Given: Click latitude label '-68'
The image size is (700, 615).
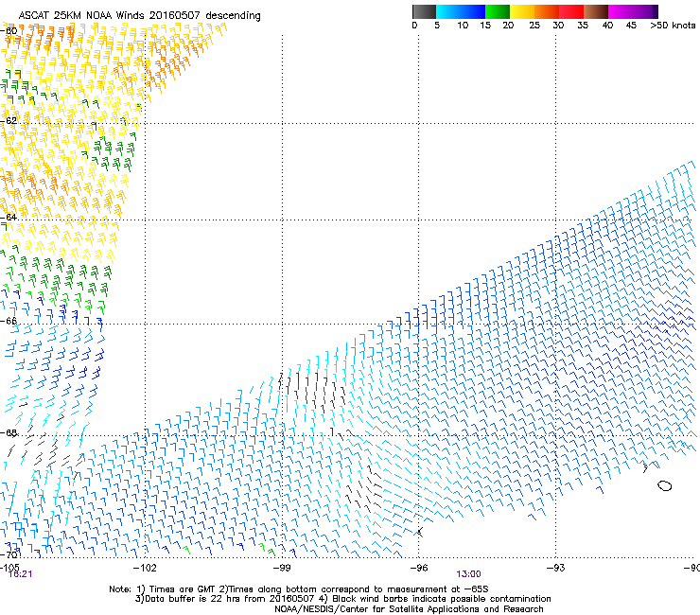Looking at the screenshot, I should 9,433.
